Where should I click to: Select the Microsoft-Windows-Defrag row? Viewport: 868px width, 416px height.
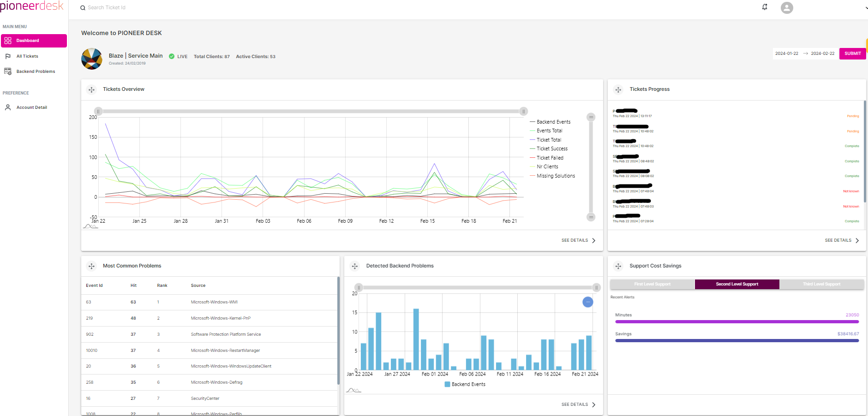(x=209, y=382)
